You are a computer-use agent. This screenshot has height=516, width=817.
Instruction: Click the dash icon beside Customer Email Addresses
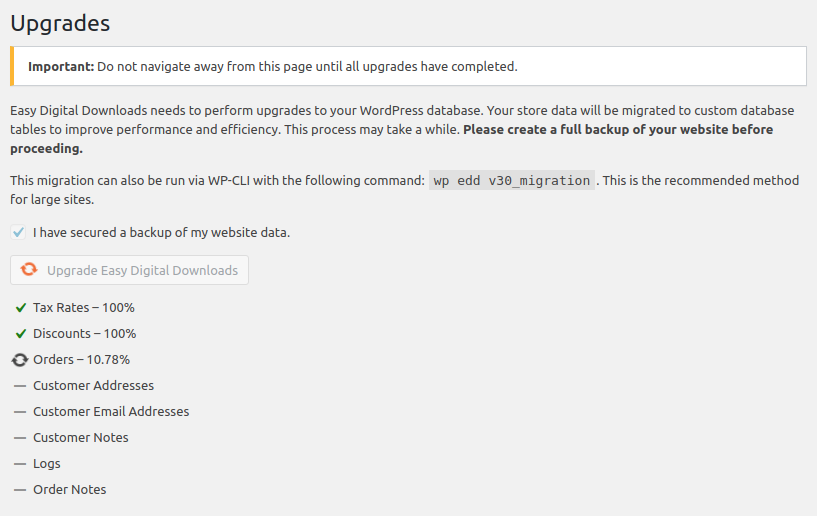[20, 412]
